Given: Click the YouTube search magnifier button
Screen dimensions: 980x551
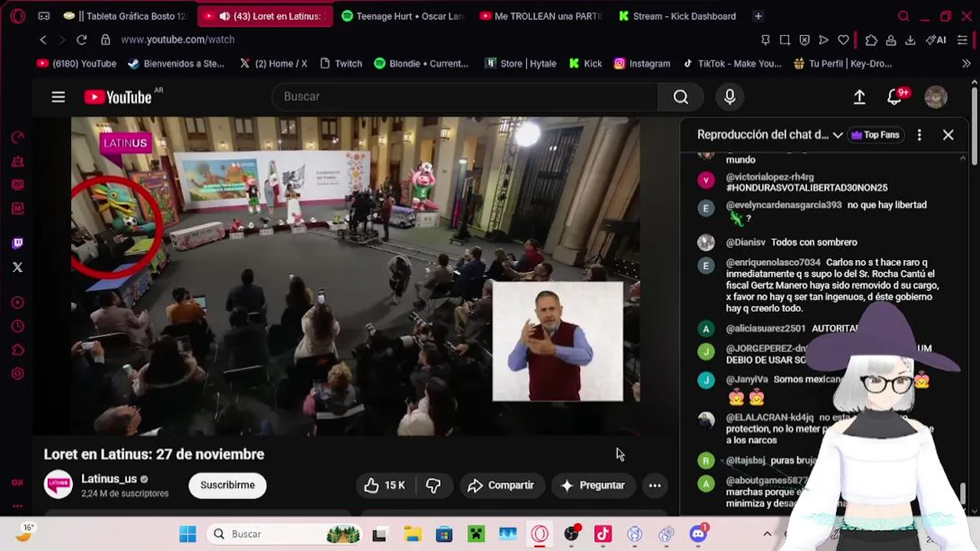Looking at the screenshot, I should (x=681, y=96).
